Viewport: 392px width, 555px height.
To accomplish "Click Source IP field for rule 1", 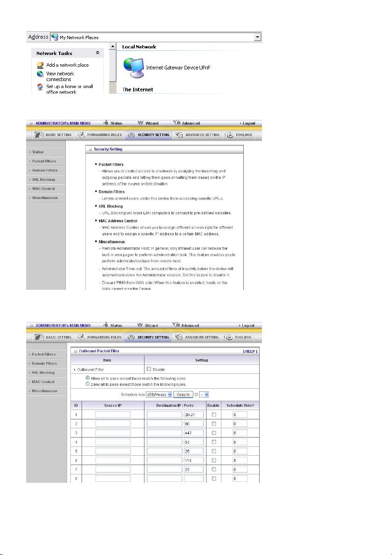I will tap(113, 414).
